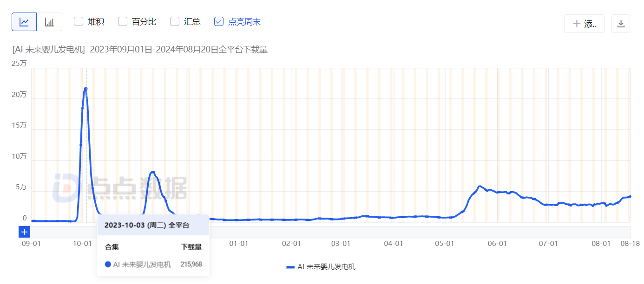Click AI 未来婴儿发电机 name in tooltip

click(x=142, y=265)
